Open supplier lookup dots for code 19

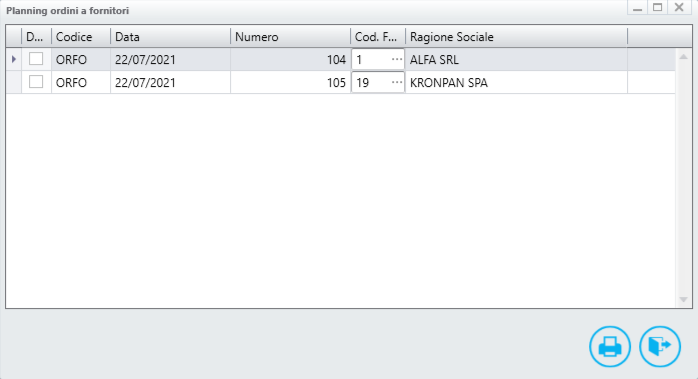[397, 82]
